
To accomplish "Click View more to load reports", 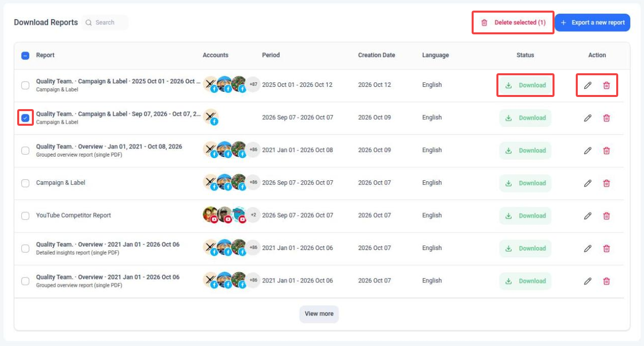I will click(x=319, y=314).
